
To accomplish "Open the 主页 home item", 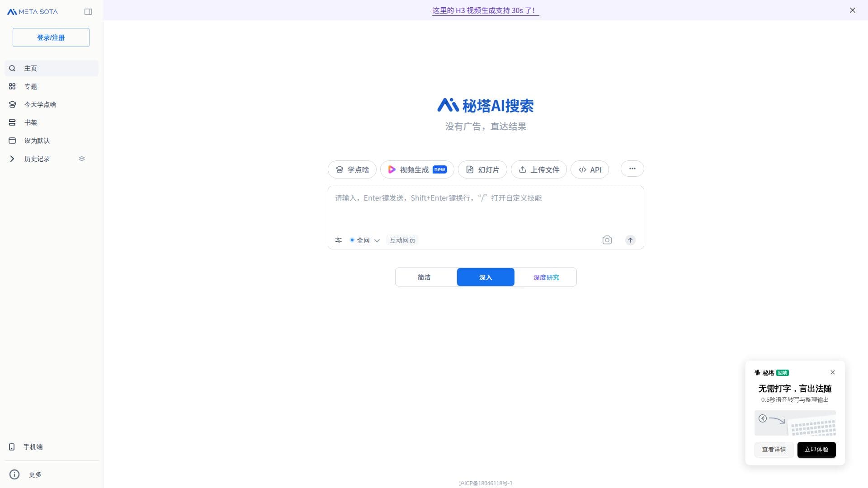I will [x=51, y=68].
